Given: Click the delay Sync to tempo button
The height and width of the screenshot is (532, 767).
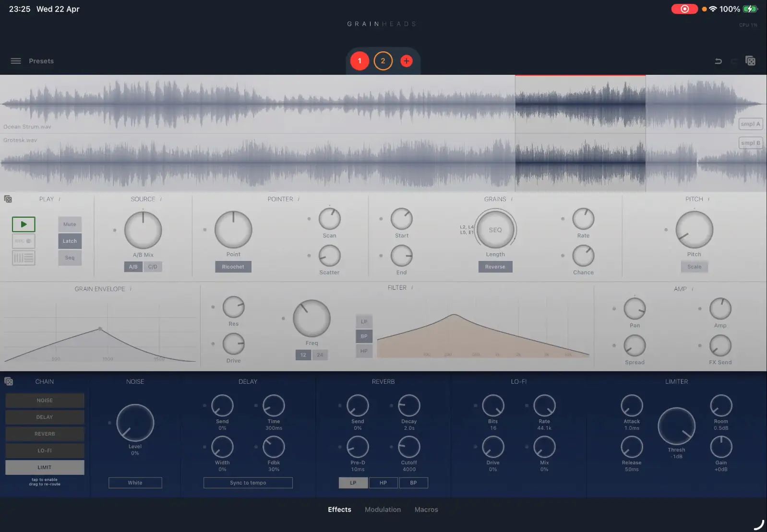Looking at the screenshot, I should (248, 483).
